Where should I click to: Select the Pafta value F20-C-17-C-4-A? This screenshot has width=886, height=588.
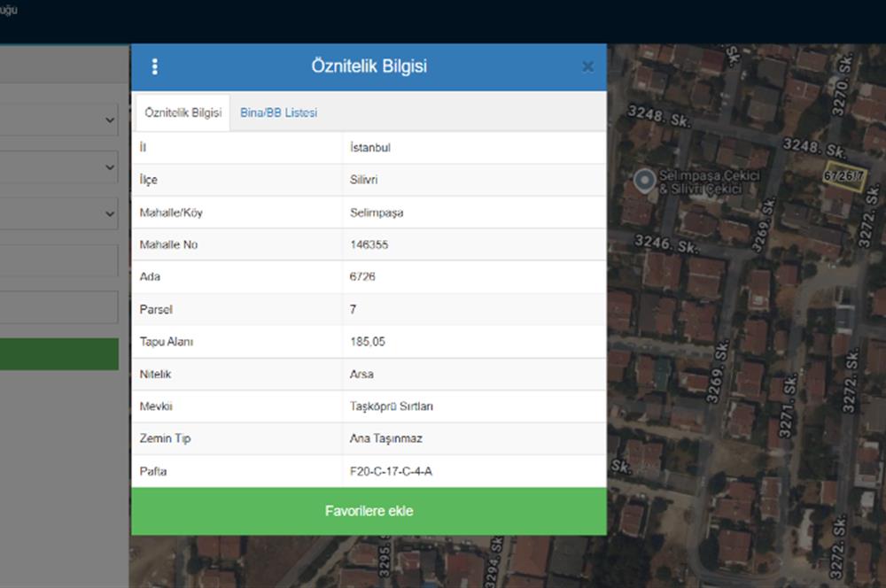(391, 472)
